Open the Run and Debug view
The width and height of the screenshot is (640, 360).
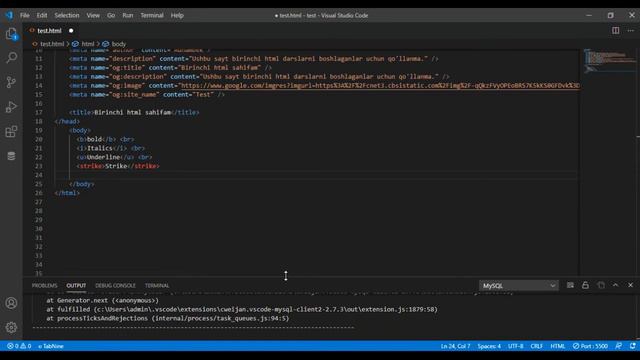(x=11, y=107)
